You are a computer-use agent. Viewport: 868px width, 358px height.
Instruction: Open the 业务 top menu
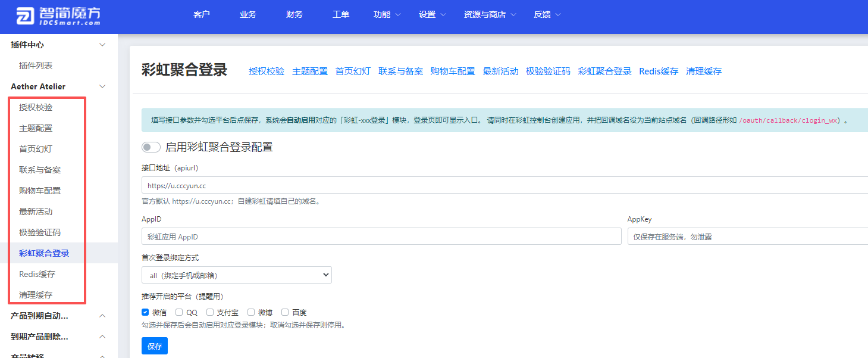click(248, 14)
